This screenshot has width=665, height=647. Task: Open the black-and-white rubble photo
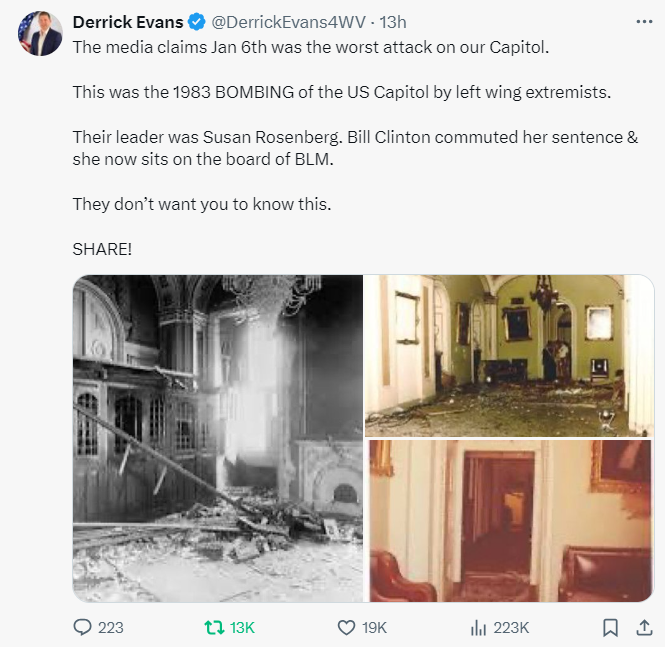click(218, 438)
